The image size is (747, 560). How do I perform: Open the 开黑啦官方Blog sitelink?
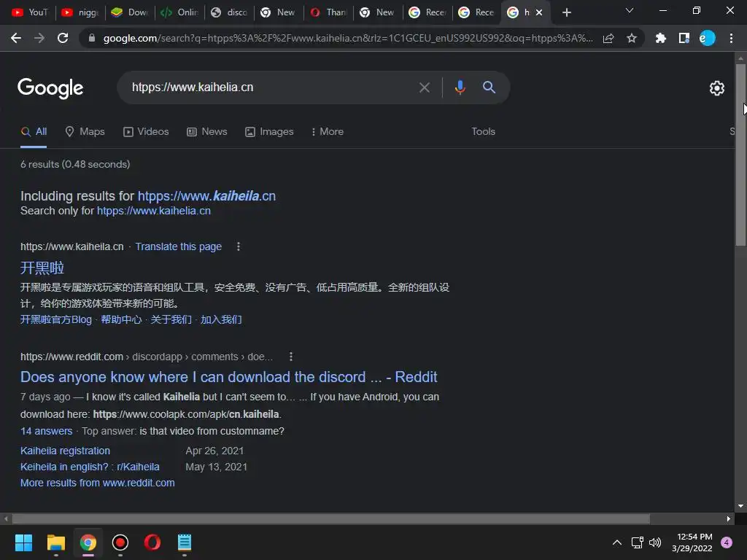pyautogui.click(x=55, y=319)
